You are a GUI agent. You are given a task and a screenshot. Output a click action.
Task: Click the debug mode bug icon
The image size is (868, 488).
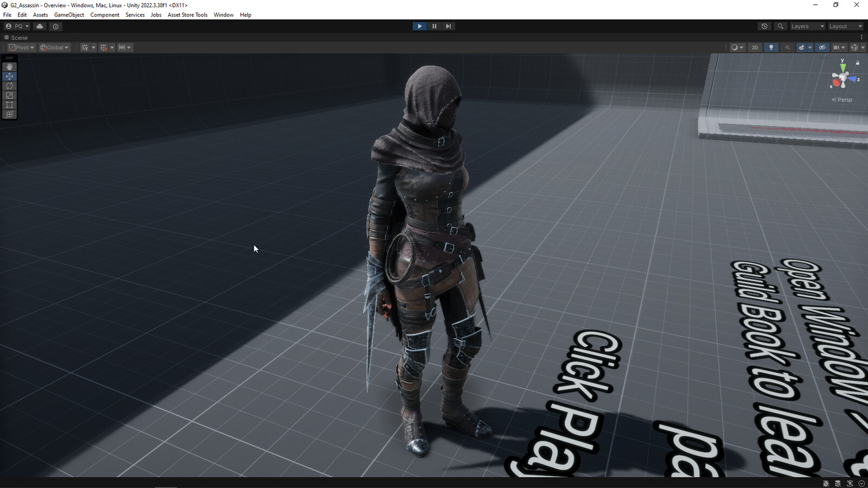click(x=826, y=483)
